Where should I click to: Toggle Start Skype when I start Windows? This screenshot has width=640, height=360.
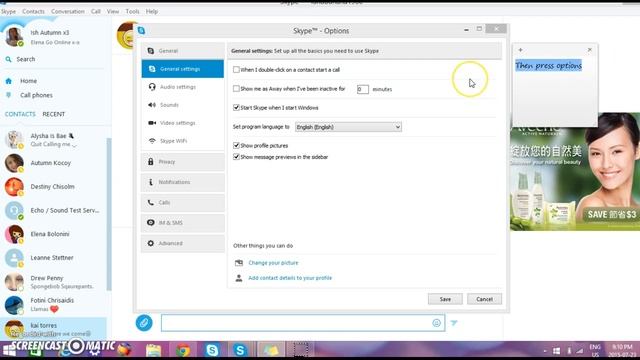coord(236,108)
